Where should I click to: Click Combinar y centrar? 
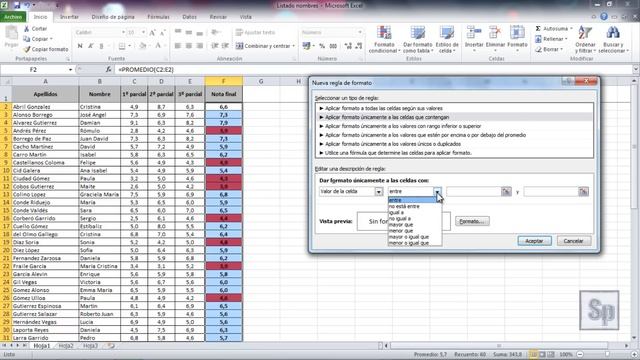[x=264, y=46]
